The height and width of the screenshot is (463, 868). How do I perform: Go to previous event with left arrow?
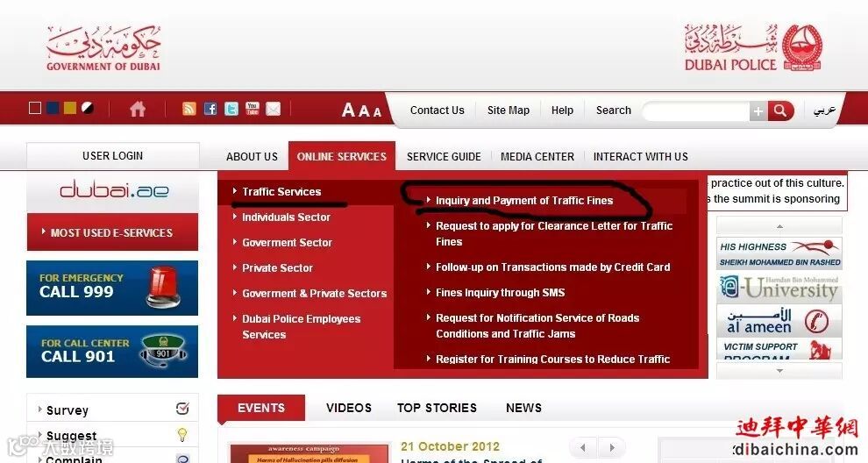tap(583, 447)
